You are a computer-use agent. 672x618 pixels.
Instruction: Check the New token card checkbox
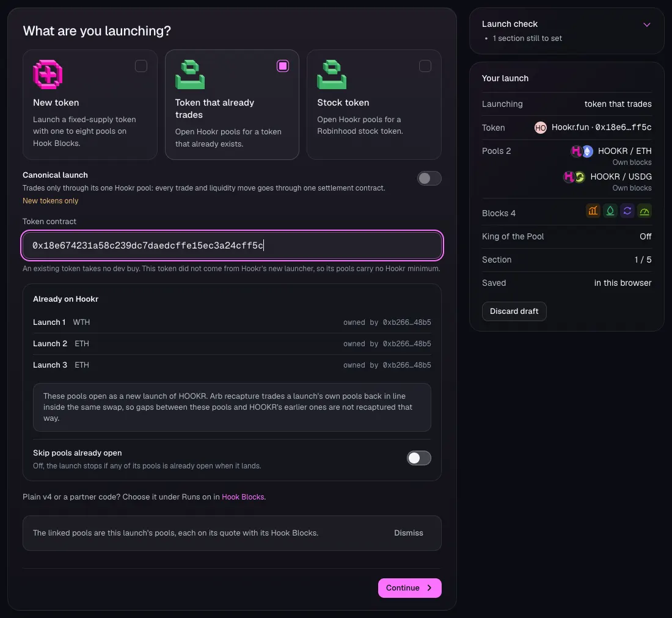(141, 66)
